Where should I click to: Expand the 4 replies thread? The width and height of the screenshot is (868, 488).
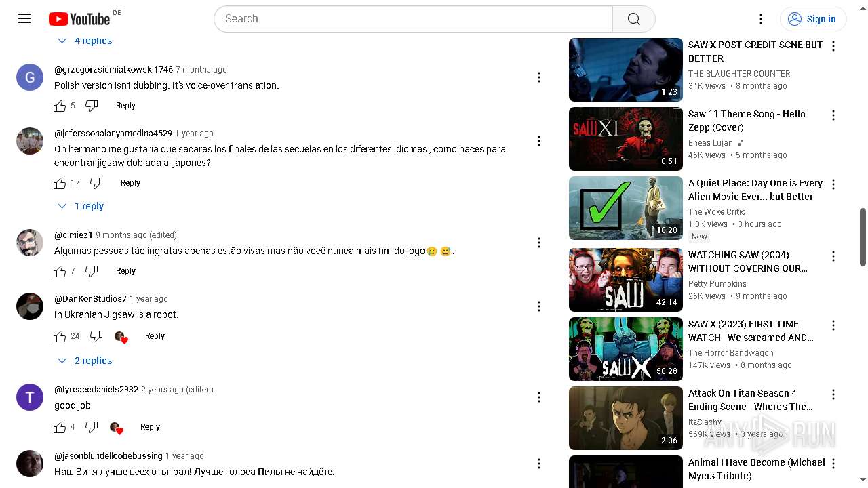85,41
